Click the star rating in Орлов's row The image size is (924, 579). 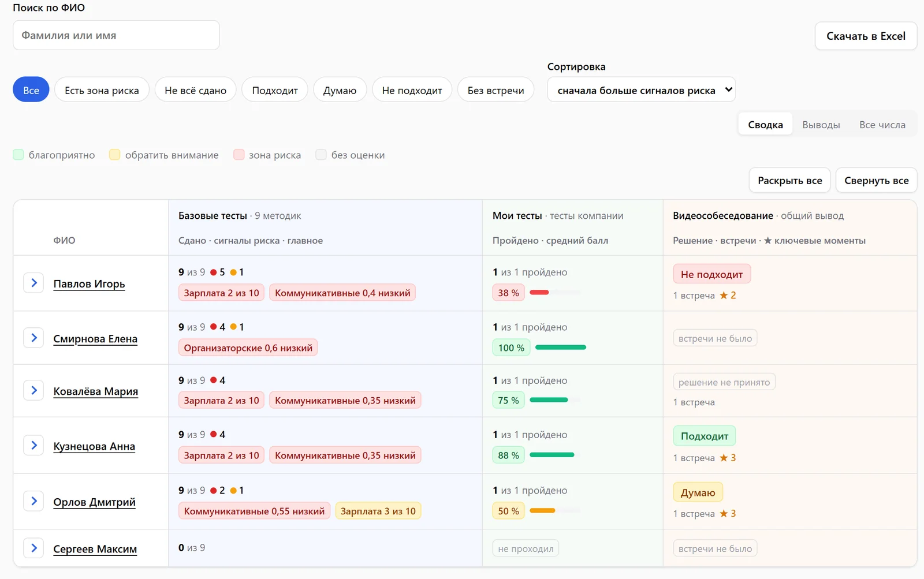pos(728,513)
